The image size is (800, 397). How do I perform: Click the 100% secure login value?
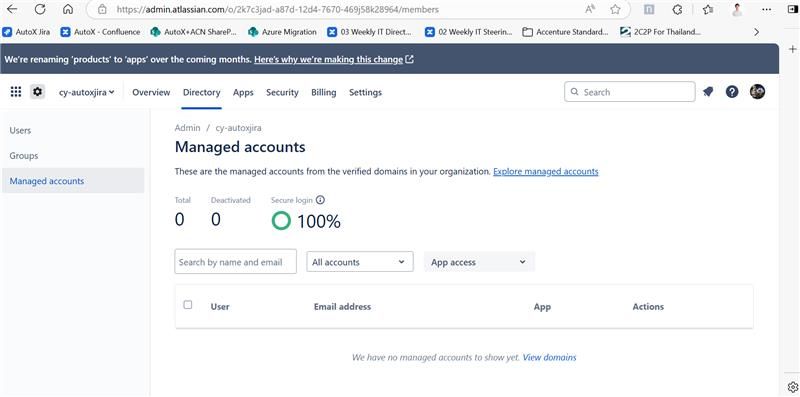318,221
